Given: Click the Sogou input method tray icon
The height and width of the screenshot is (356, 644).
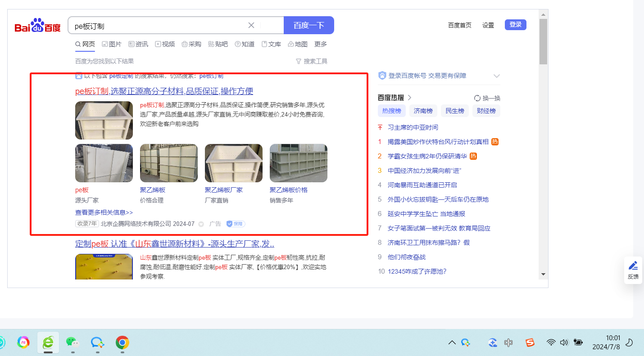Looking at the screenshot, I should pyautogui.click(x=530, y=343).
